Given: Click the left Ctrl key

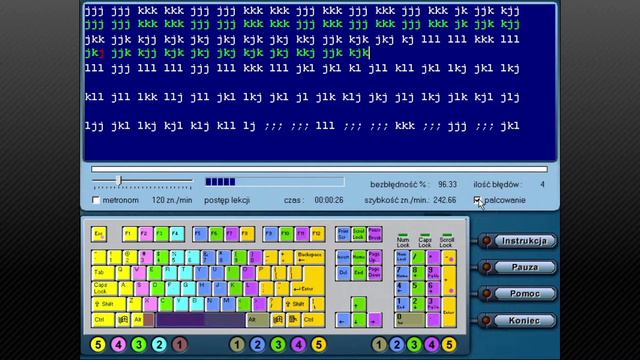Looking at the screenshot, I should [x=102, y=320].
